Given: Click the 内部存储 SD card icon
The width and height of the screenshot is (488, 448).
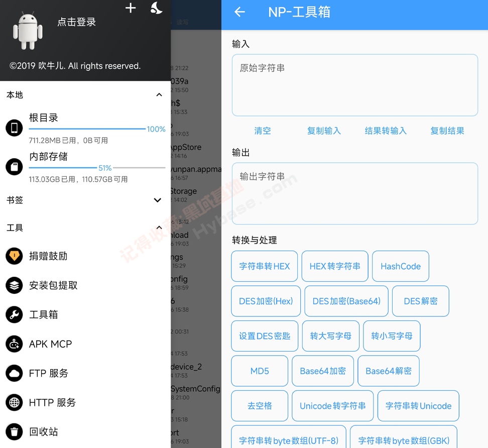Looking at the screenshot, I should (15, 167).
